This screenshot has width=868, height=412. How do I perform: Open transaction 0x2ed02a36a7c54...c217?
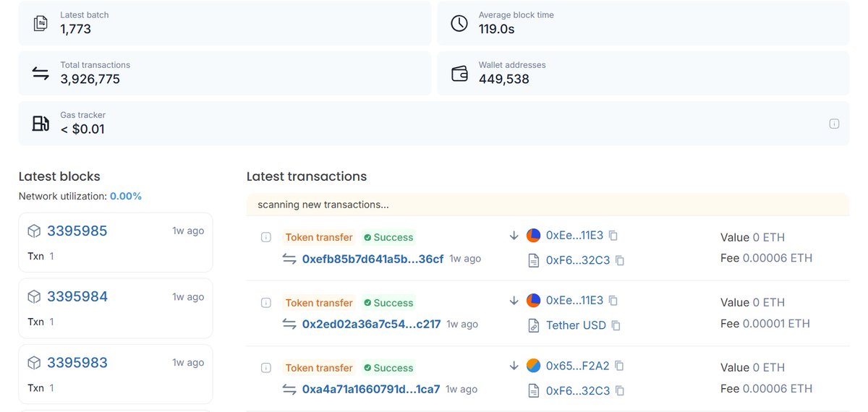(371, 325)
